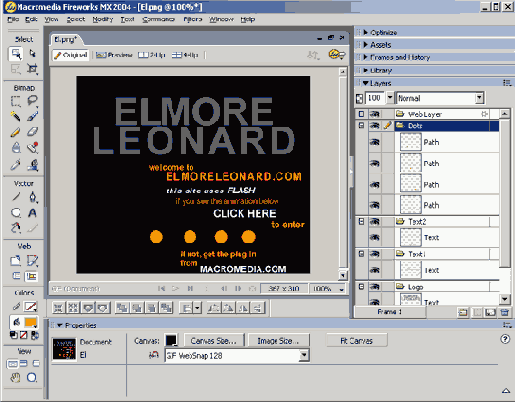Image resolution: width=515 pixels, height=402 pixels.
Task: Hide the Dots layer with its eye icon
Action: tap(375, 126)
